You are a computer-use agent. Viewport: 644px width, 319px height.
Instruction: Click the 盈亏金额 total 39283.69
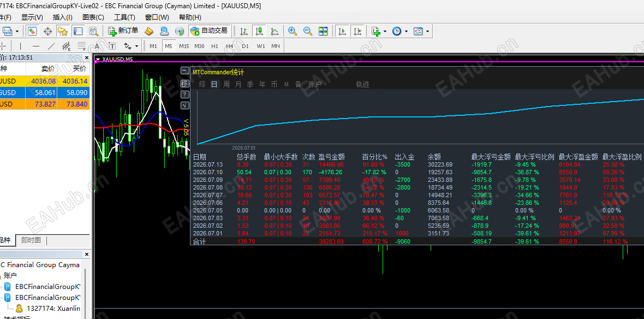[x=331, y=242]
